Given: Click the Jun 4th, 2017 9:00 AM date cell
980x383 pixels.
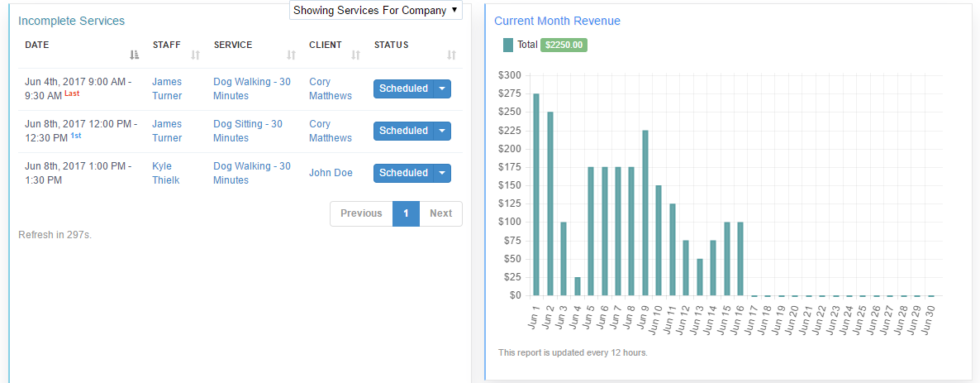Looking at the screenshot, I should tap(78, 89).
